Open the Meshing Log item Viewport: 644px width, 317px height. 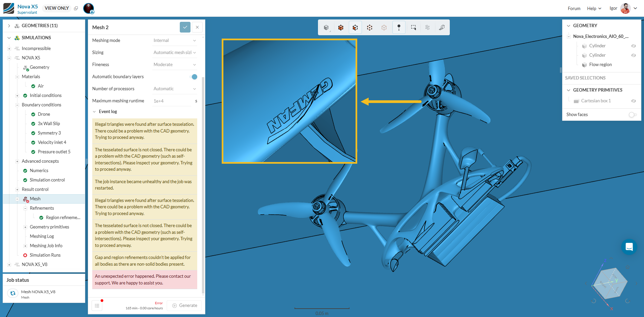point(42,236)
